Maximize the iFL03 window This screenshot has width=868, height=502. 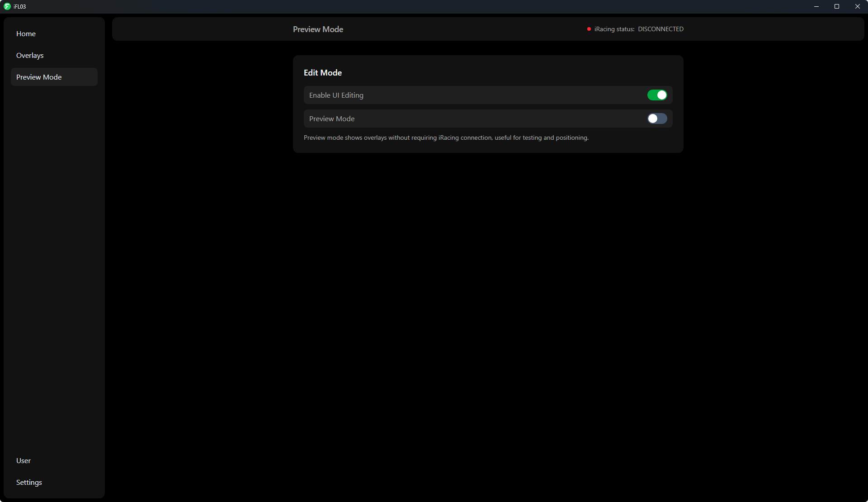(x=837, y=6)
